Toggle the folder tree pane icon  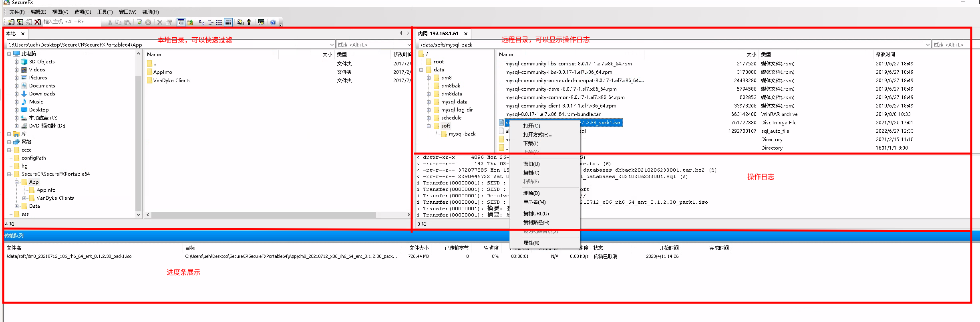tap(181, 22)
